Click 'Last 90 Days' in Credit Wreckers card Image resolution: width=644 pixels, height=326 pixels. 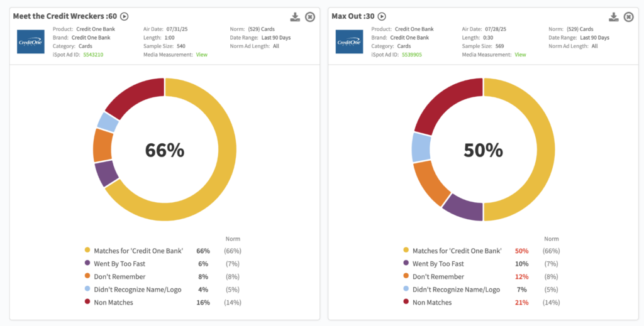pyautogui.click(x=276, y=38)
